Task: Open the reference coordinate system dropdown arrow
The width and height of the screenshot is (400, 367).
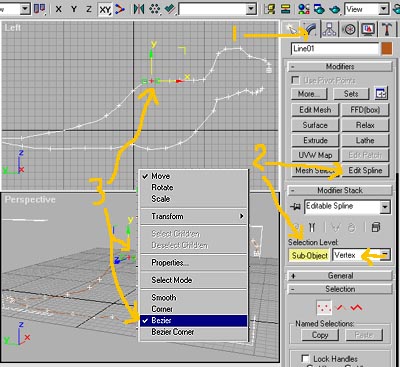Action: 25,9
